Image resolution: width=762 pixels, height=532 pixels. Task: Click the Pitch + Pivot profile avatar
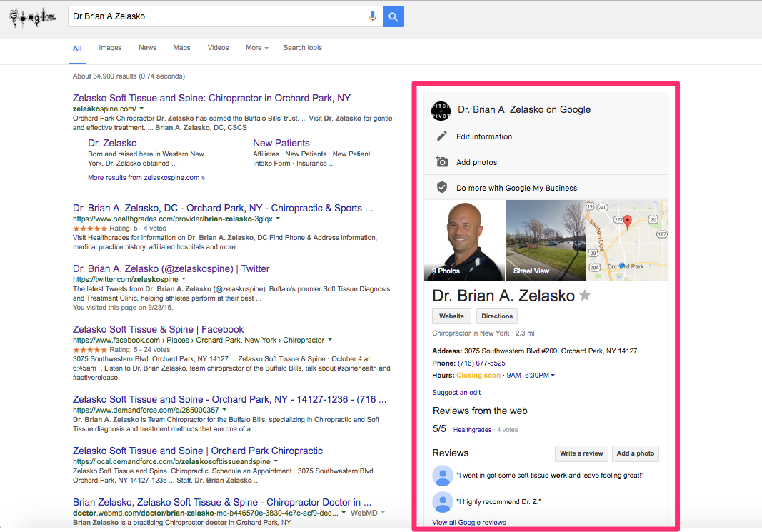441,110
